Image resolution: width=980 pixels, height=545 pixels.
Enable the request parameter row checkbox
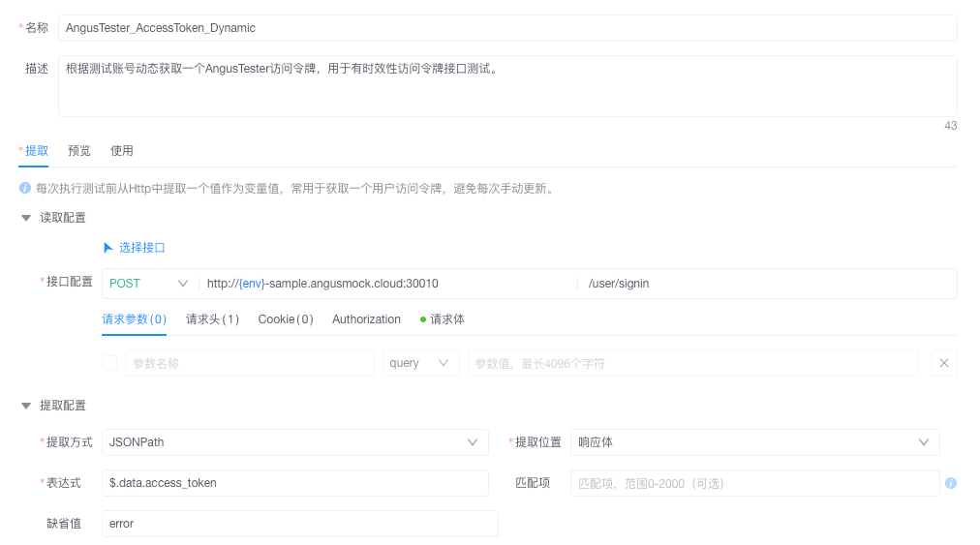coord(109,363)
